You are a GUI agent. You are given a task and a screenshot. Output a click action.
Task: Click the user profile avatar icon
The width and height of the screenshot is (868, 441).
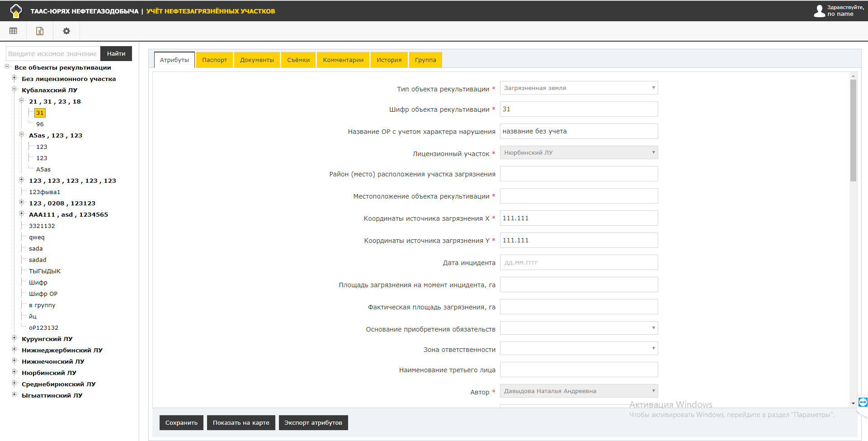pos(819,11)
